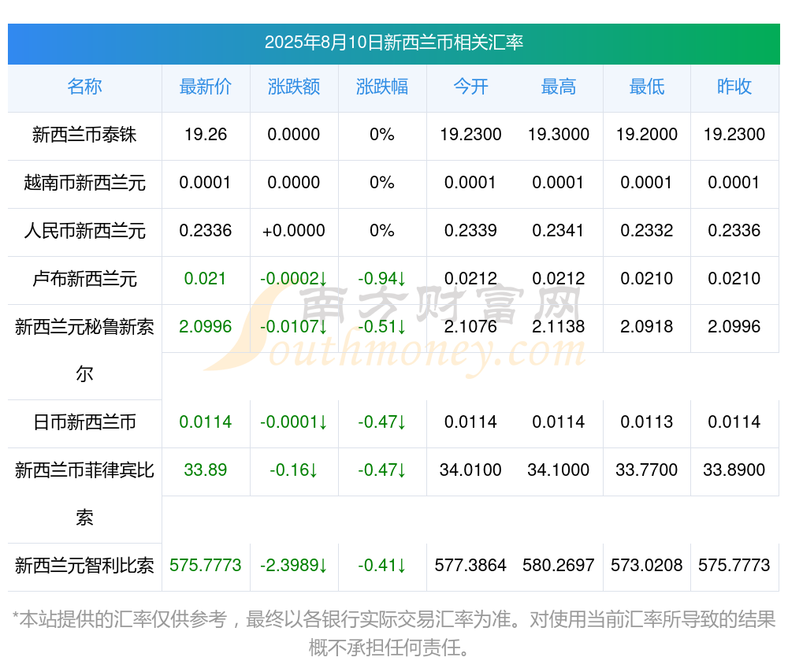Click the -0.0002↓ change value
The image size is (788, 672).
pos(294,279)
